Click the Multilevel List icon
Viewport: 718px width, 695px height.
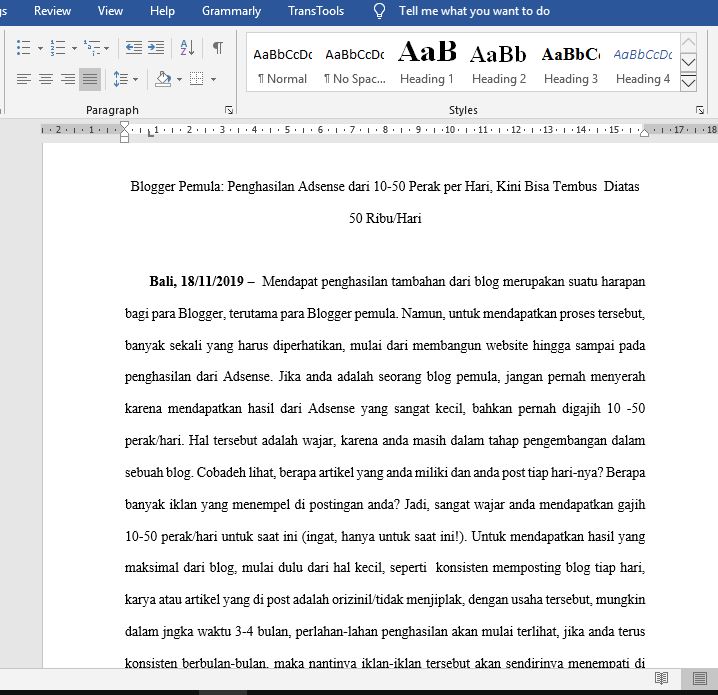[92, 48]
